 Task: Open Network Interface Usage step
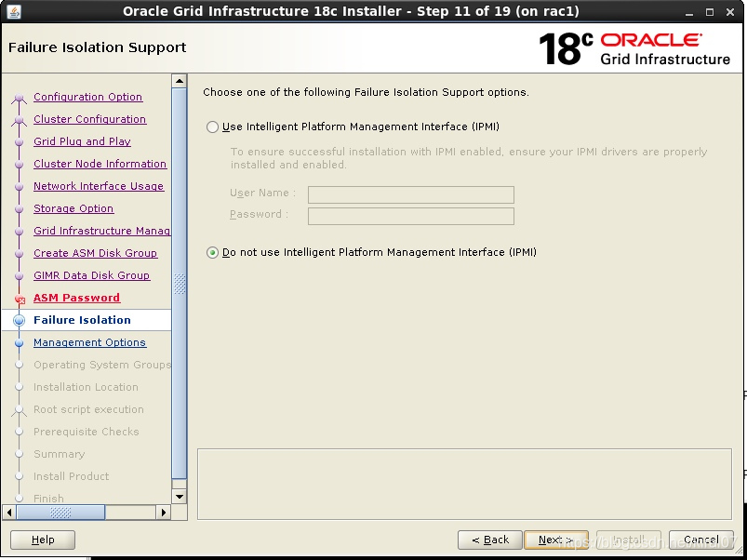coord(99,186)
